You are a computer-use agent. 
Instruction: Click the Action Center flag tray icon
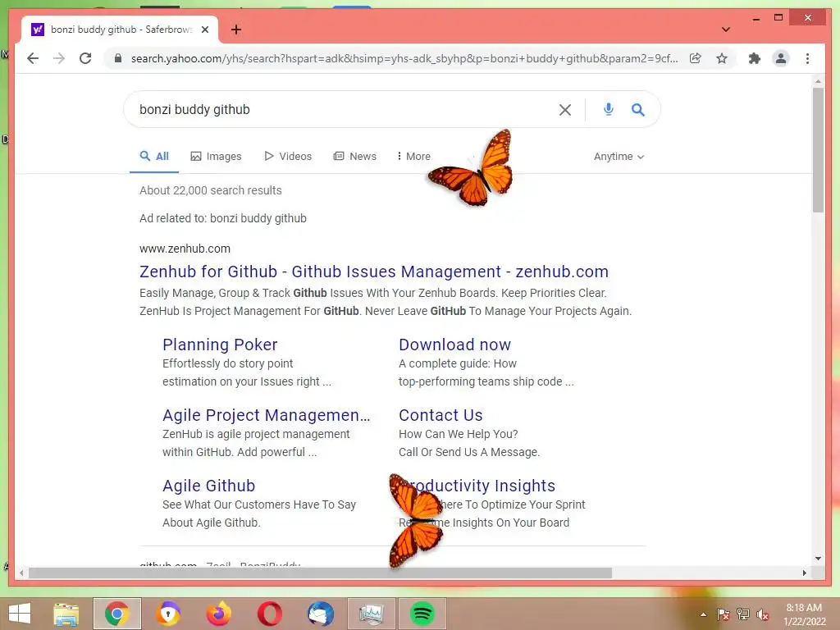724,614
